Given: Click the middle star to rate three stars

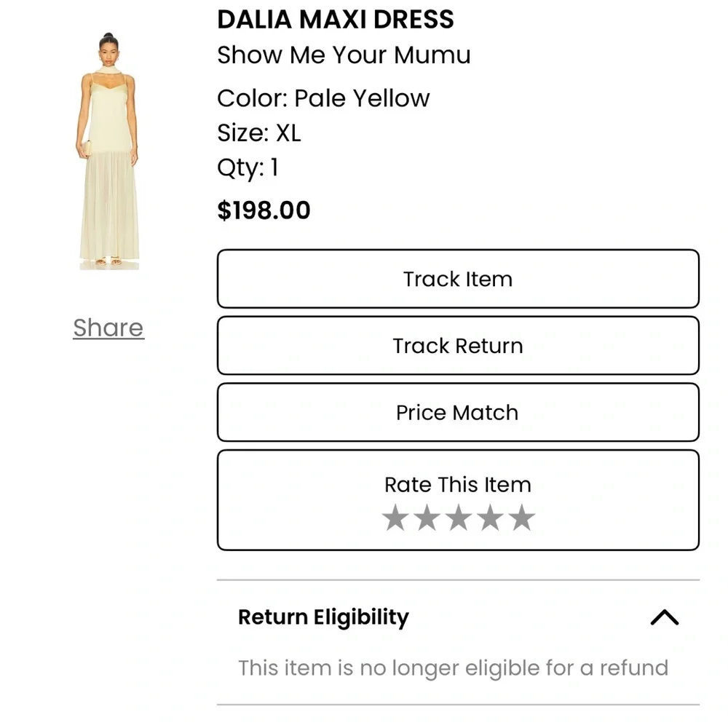Looking at the screenshot, I should tap(457, 518).
